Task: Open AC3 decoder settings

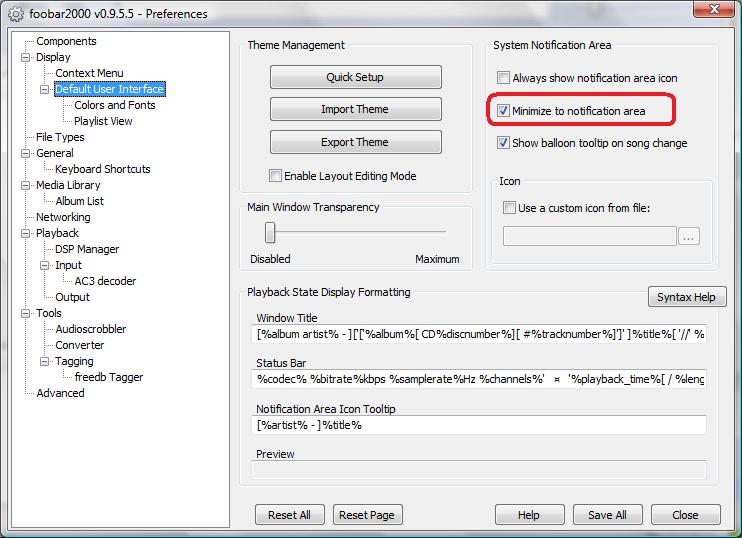Action: click(105, 281)
